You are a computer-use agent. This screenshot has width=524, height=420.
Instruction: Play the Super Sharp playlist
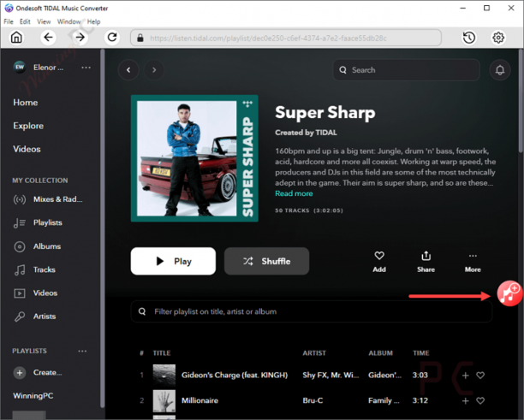(173, 262)
